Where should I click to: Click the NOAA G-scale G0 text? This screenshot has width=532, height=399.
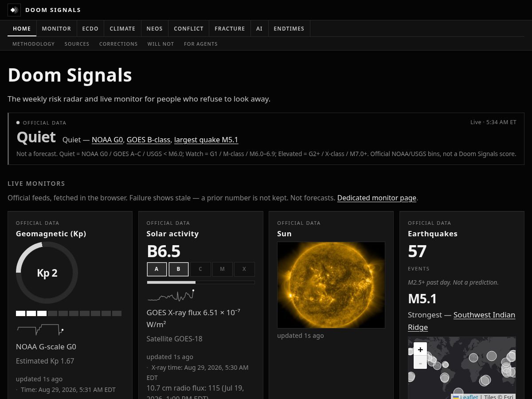click(x=46, y=347)
